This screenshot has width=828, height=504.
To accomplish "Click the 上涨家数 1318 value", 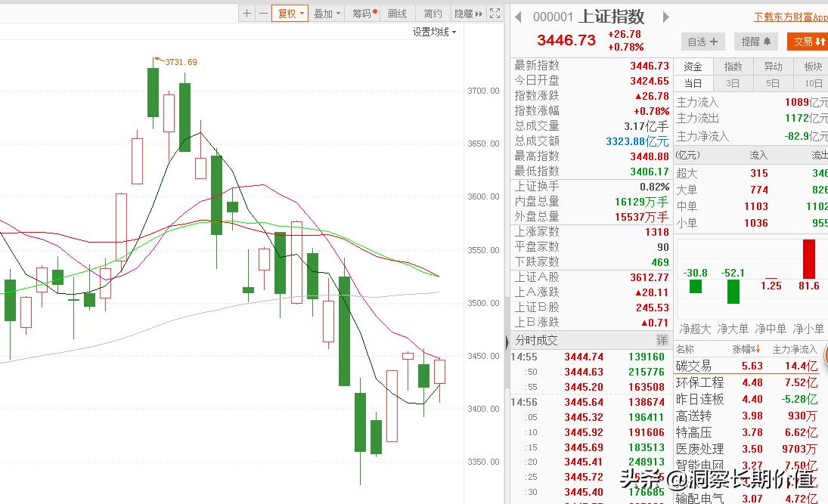I will coord(656,232).
